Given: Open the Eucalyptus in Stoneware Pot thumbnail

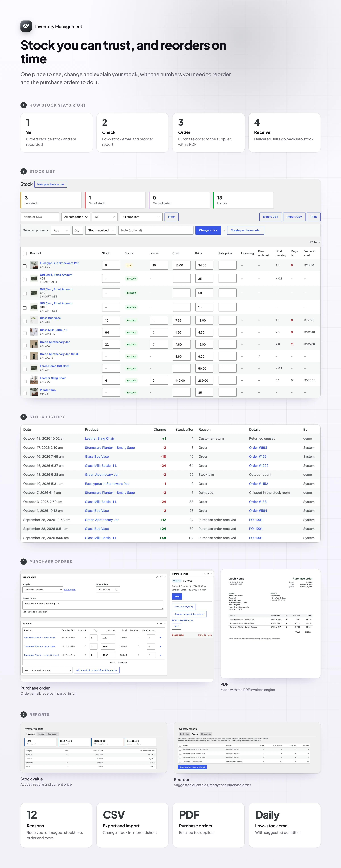Looking at the screenshot, I should [x=34, y=265].
